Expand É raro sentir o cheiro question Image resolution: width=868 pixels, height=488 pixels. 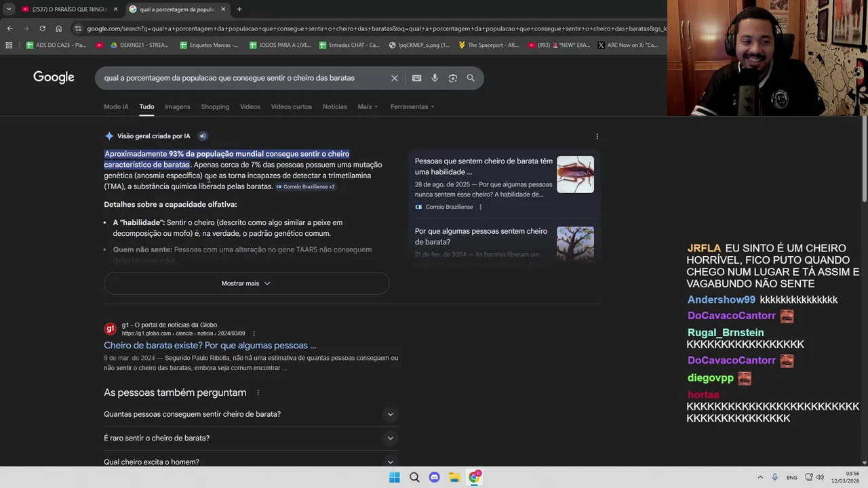(x=251, y=438)
